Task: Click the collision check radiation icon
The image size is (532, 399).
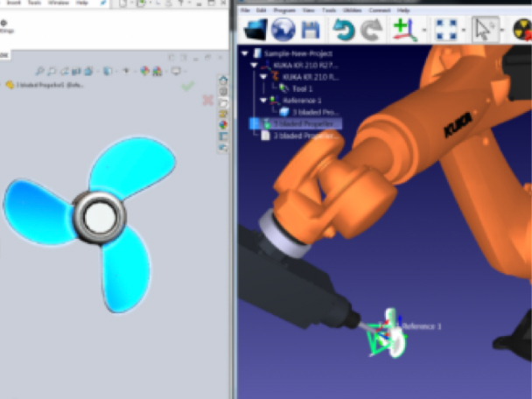Action: coord(522,30)
